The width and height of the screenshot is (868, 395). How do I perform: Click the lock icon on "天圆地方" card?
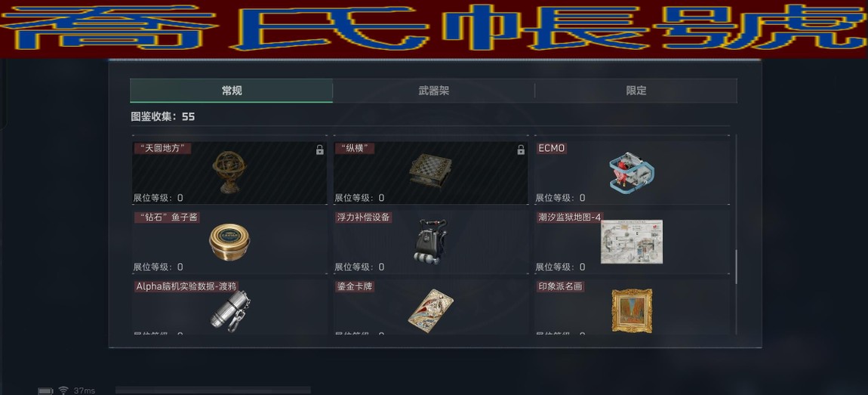pyautogui.click(x=319, y=150)
